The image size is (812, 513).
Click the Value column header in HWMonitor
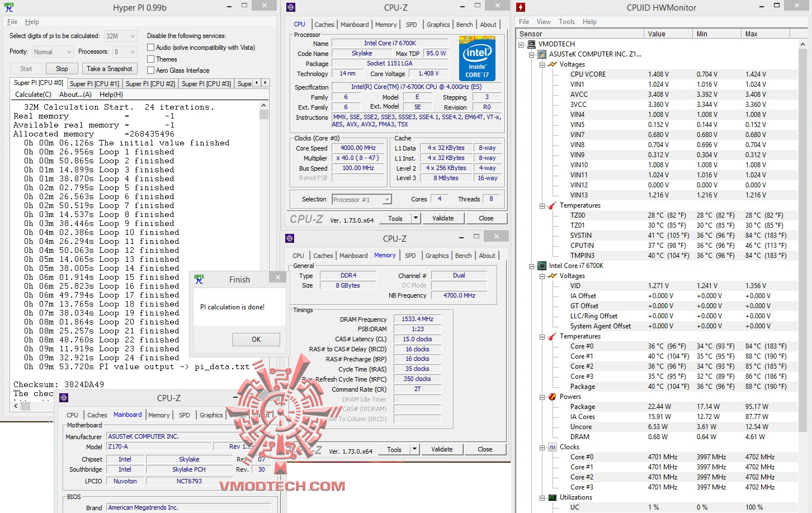pos(668,34)
